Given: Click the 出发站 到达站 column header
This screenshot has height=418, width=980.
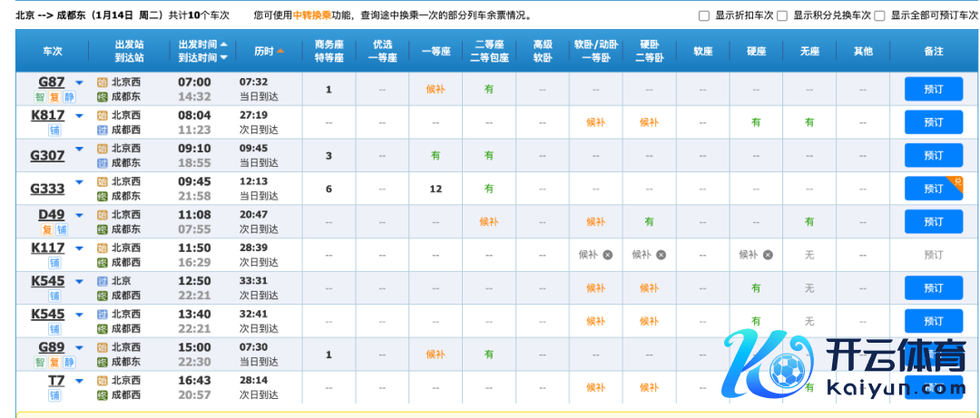Looking at the screenshot, I should click(x=129, y=51).
